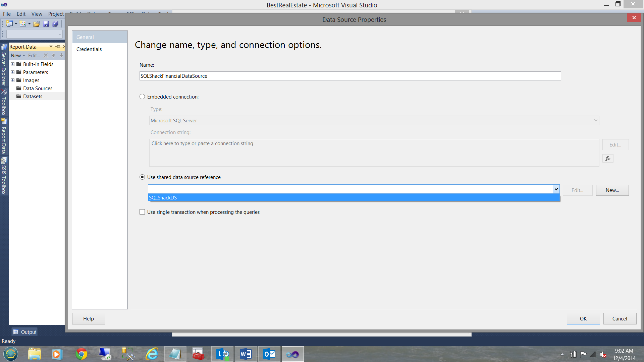
Task: Click the Open File folder icon
Action: (37, 24)
